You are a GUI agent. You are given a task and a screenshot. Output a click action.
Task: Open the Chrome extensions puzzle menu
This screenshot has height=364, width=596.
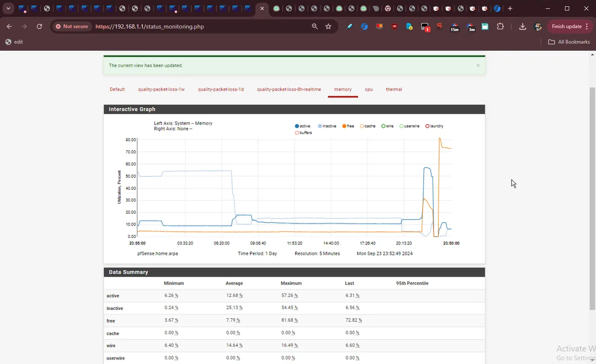(500, 26)
